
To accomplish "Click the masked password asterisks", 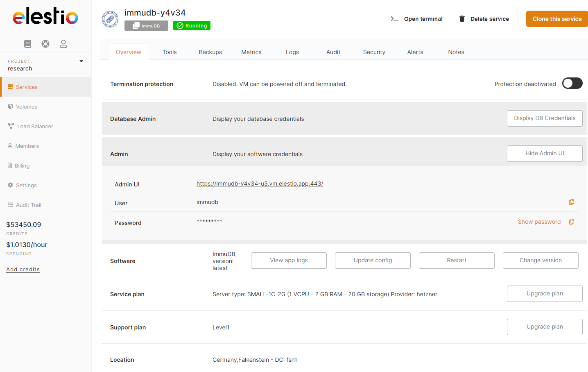I will click(x=209, y=222).
